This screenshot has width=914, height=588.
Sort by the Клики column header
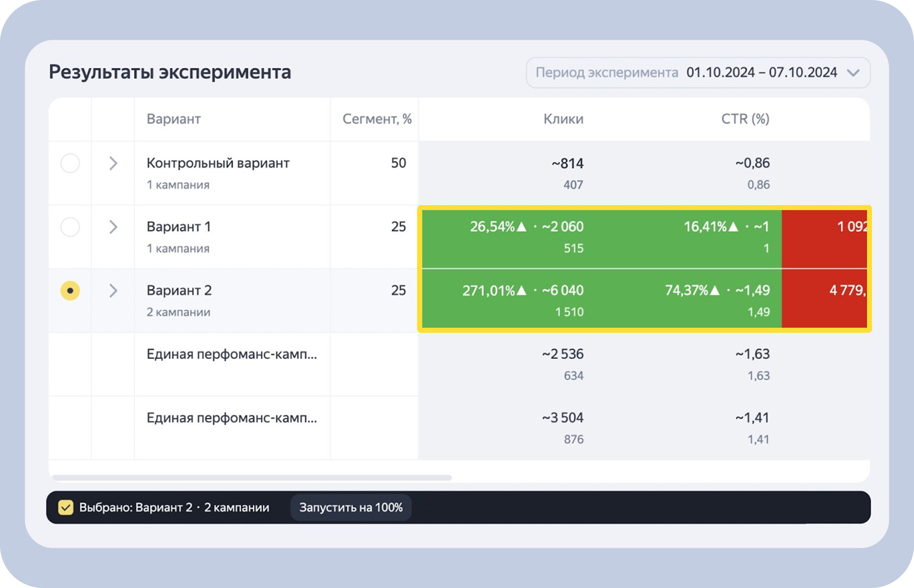point(563,119)
